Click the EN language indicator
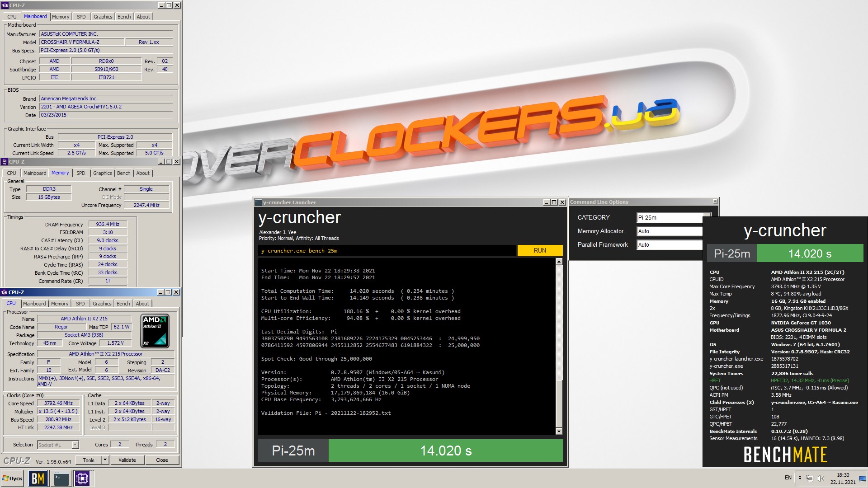 [x=788, y=478]
